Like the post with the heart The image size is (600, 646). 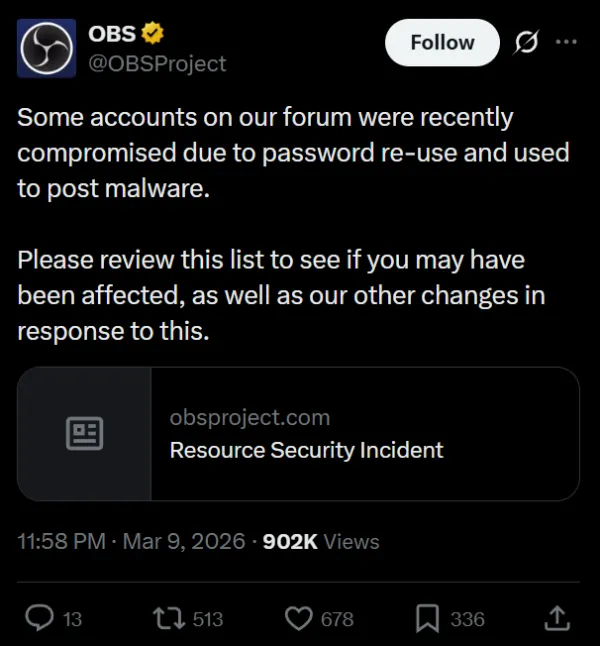click(300, 618)
